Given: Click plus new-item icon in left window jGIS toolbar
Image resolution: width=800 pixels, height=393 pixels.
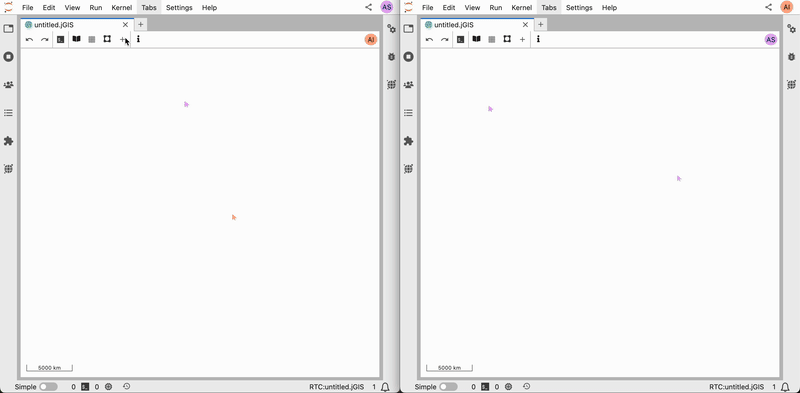Looking at the screenshot, I should point(122,39).
